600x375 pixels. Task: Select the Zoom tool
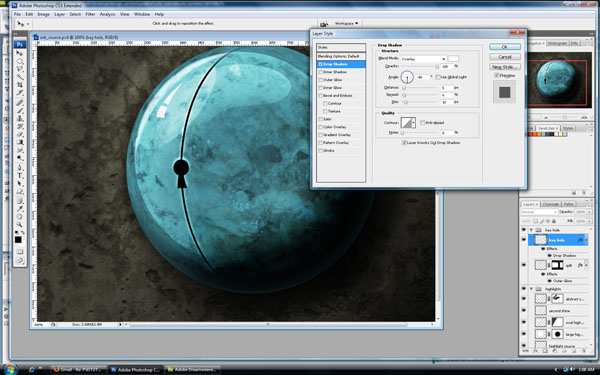tap(20, 225)
